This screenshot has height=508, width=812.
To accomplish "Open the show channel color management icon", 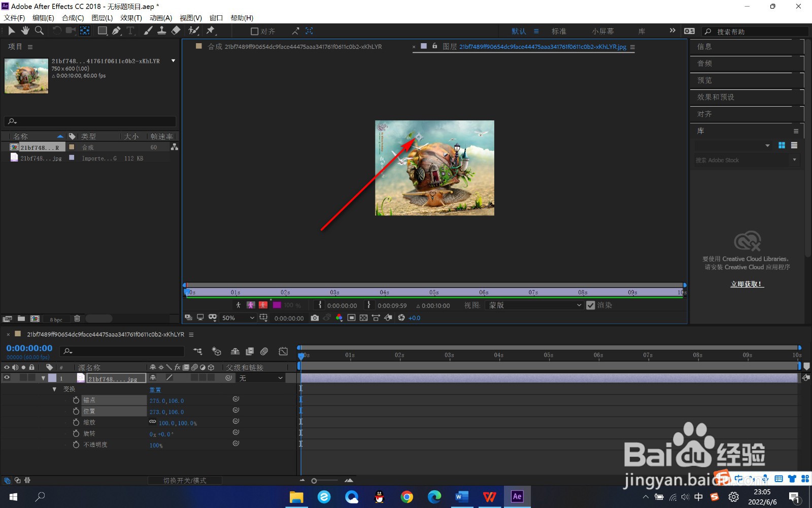I will click(339, 318).
